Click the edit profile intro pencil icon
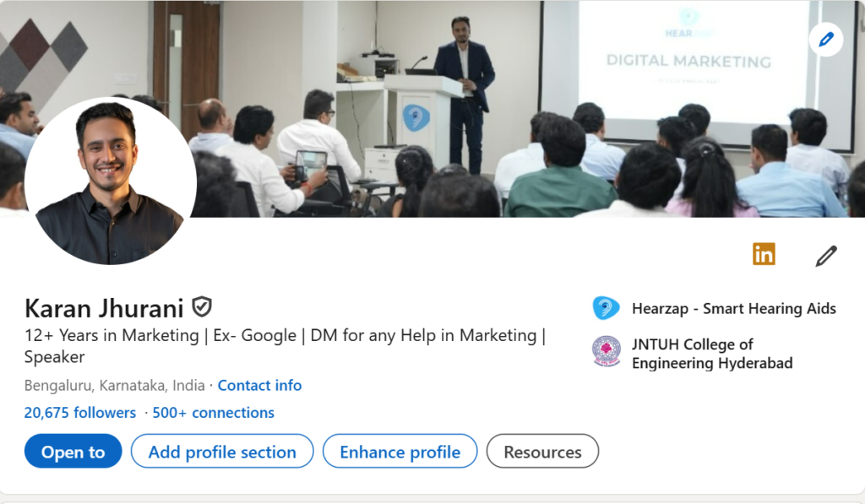The width and height of the screenshot is (865, 504). point(825,256)
